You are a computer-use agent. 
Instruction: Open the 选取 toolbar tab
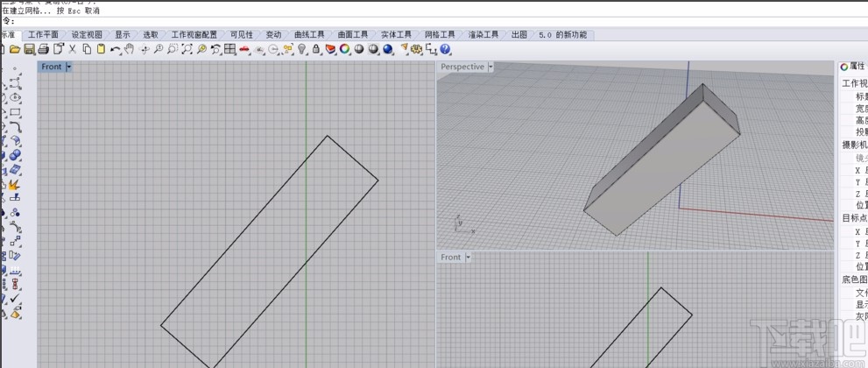(x=151, y=35)
